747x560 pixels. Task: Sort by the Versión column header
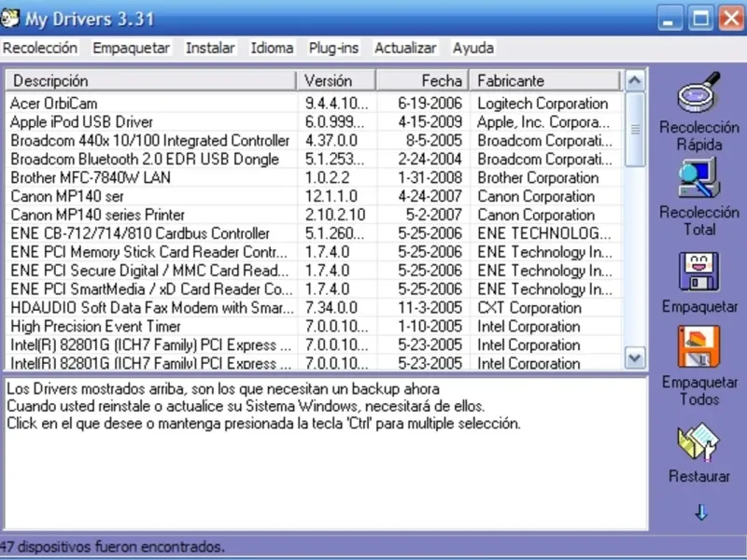336,80
